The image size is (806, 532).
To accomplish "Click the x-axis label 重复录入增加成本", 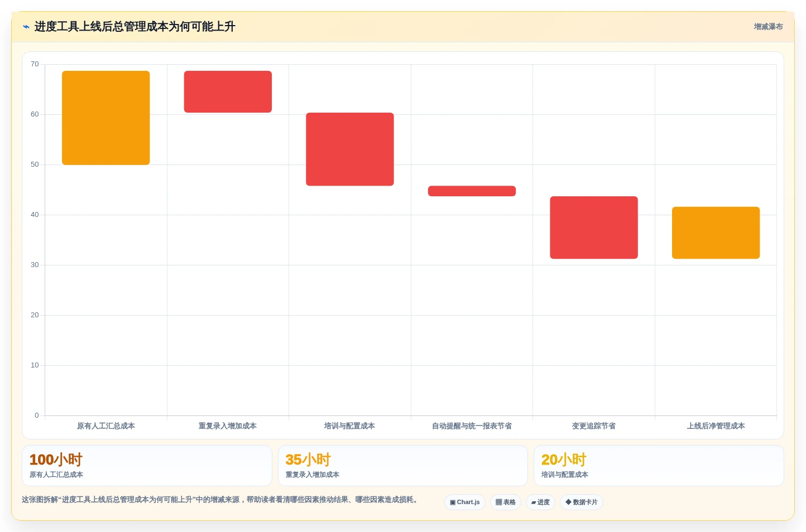I will [x=228, y=426].
